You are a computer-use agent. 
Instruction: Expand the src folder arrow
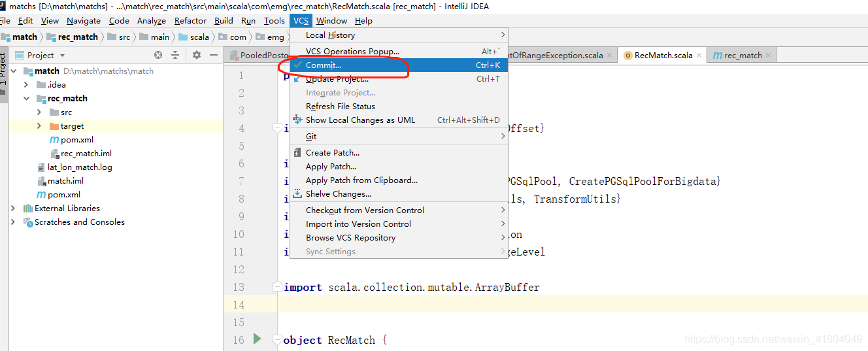tap(39, 112)
